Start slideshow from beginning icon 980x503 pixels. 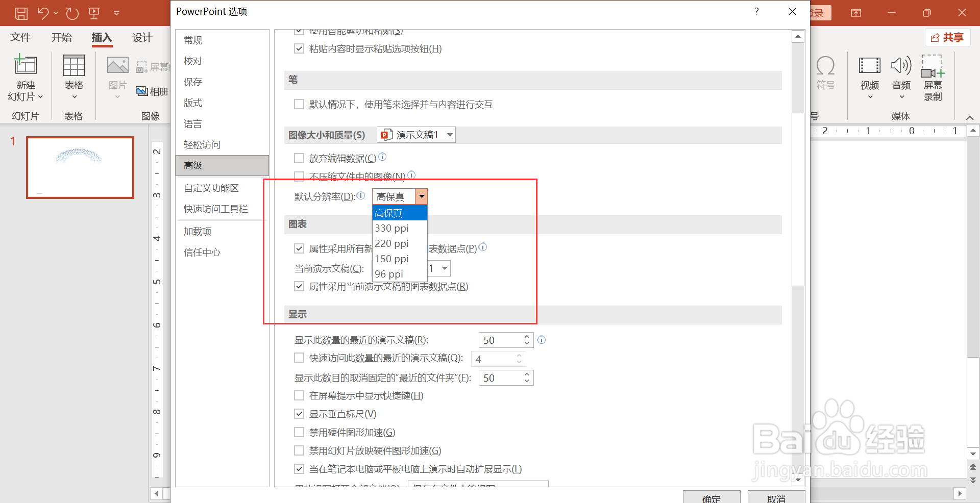coord(94,13)
